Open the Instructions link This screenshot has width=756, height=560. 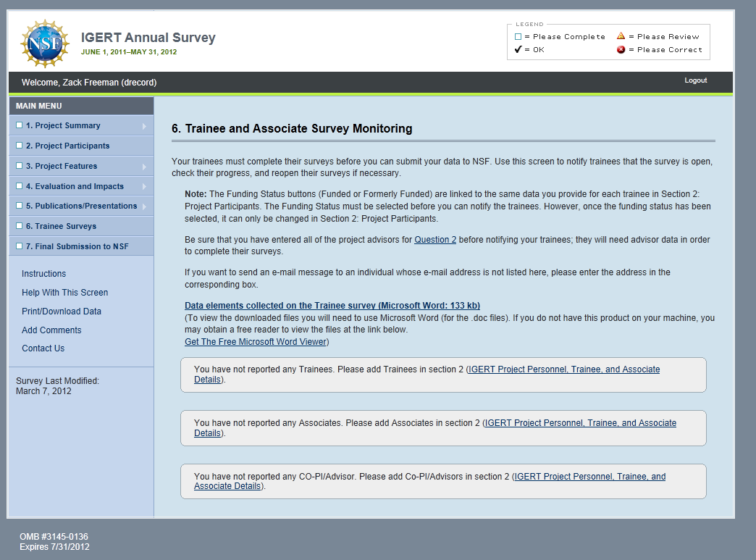click(x=44, y=274)
